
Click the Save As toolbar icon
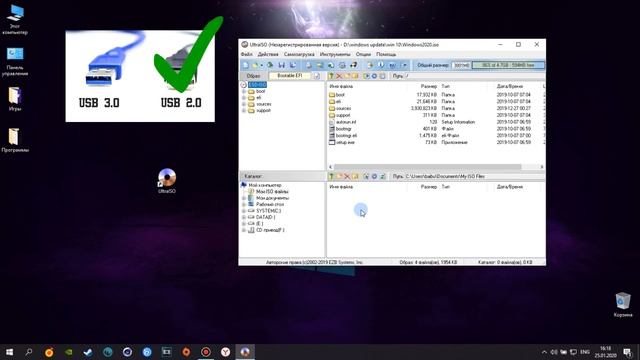pyautogui.click(x=293, y=65)
